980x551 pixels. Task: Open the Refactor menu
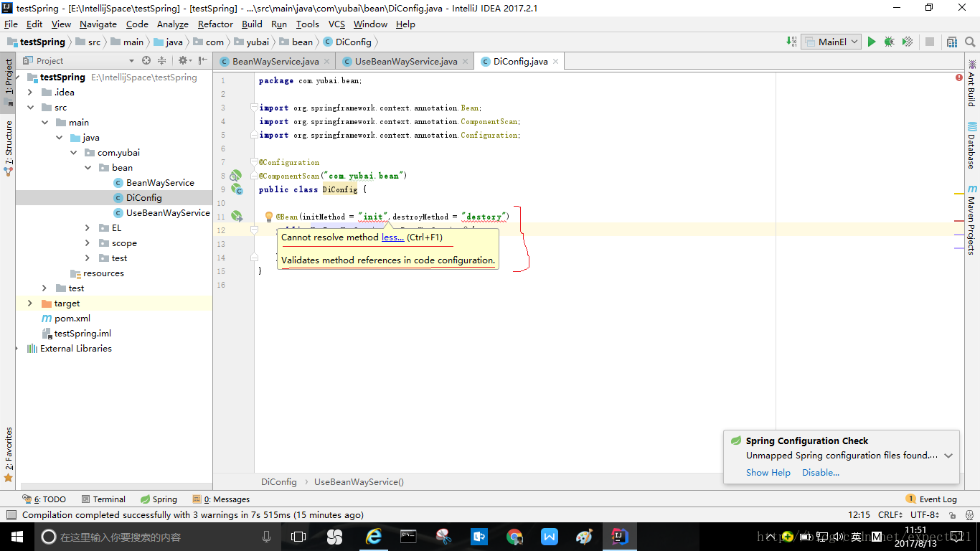[x=215, y=24]
